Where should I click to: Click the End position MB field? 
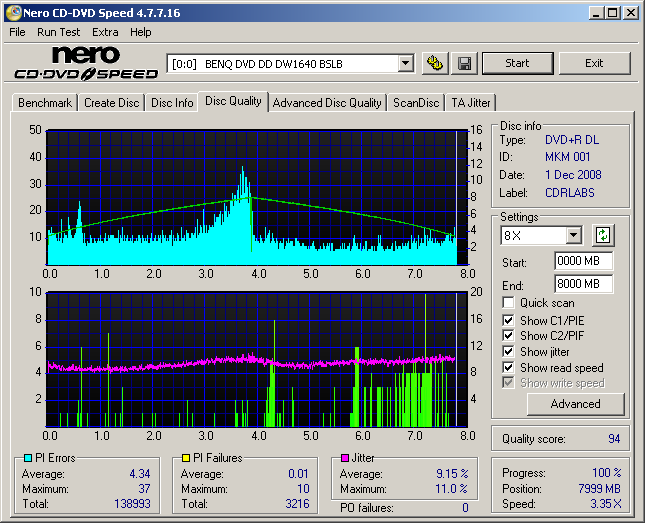click(x=583, y=284)
